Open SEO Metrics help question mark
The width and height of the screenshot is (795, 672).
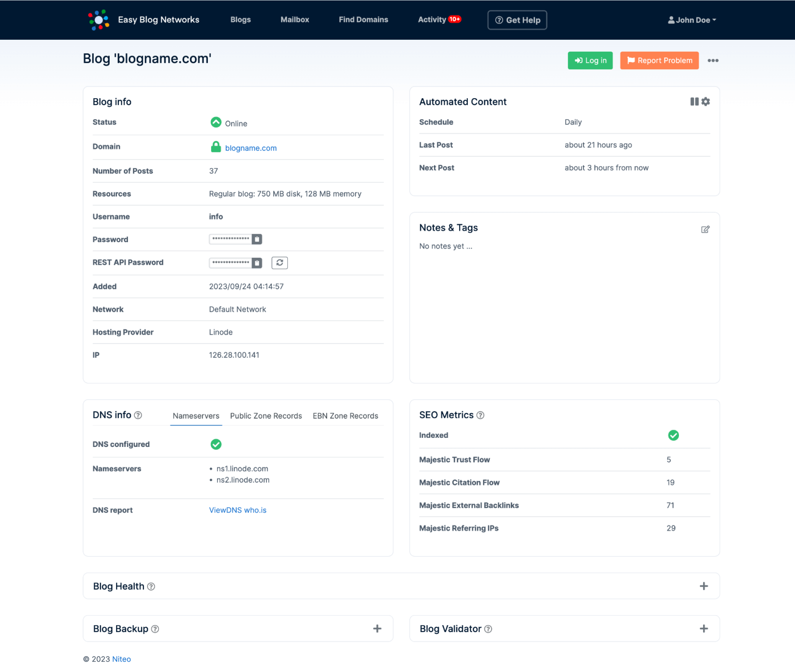(480, 415)
